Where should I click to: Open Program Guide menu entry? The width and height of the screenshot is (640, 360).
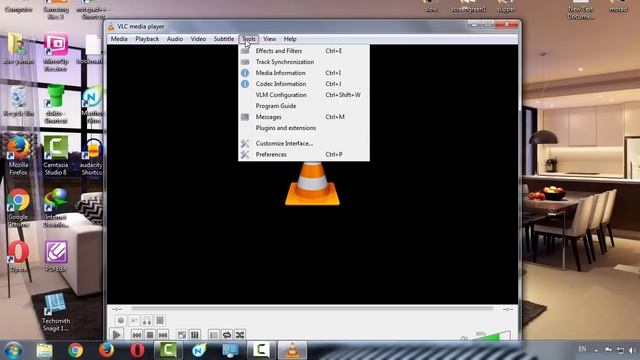pyautogui.click(x=304, y=106)
